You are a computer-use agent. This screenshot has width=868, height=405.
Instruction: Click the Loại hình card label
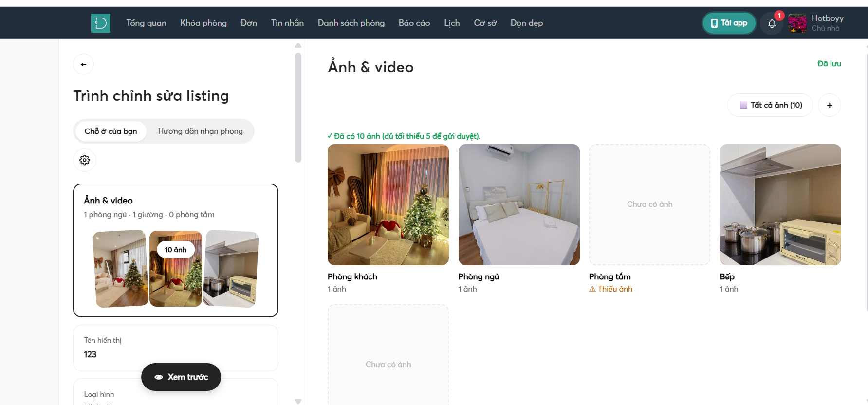coord(99,394)
